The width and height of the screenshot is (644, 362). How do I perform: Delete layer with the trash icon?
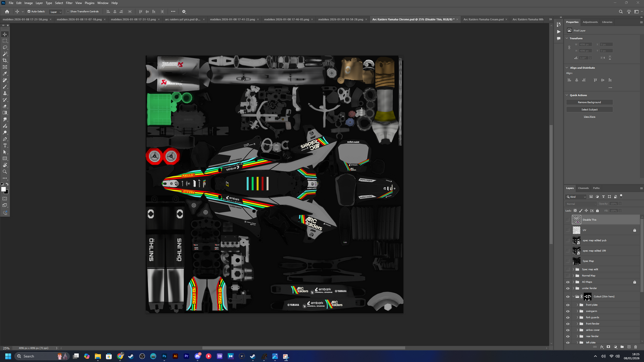[x=636, y=347]
